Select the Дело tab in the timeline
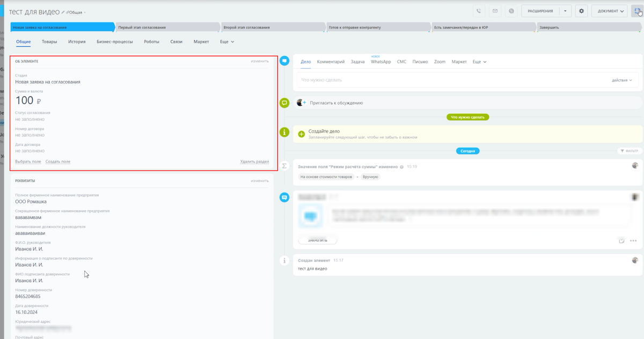 click(306, 62)
